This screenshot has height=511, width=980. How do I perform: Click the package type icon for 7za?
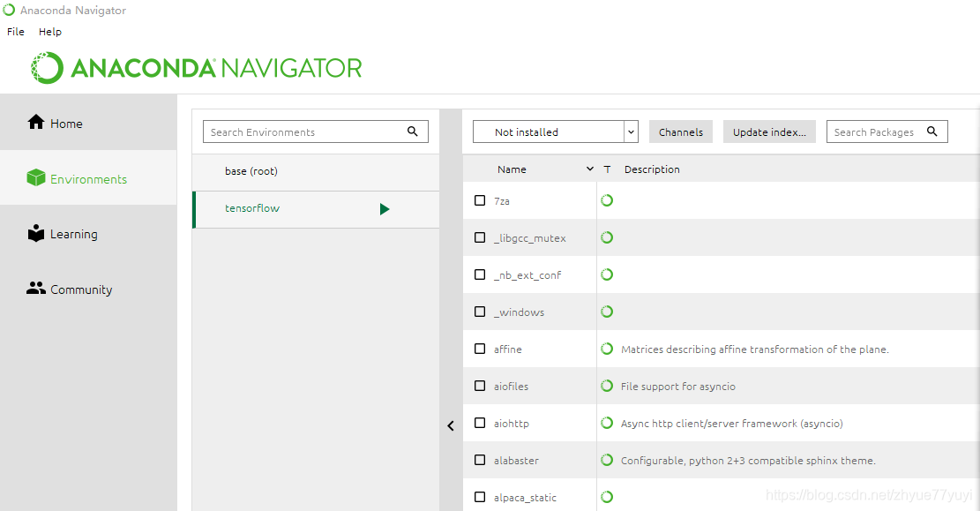point(607,200)
